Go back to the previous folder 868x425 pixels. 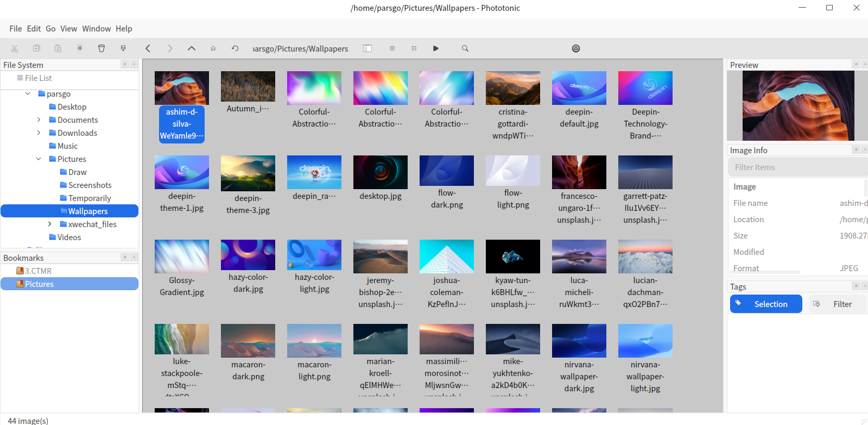[148, 48]
